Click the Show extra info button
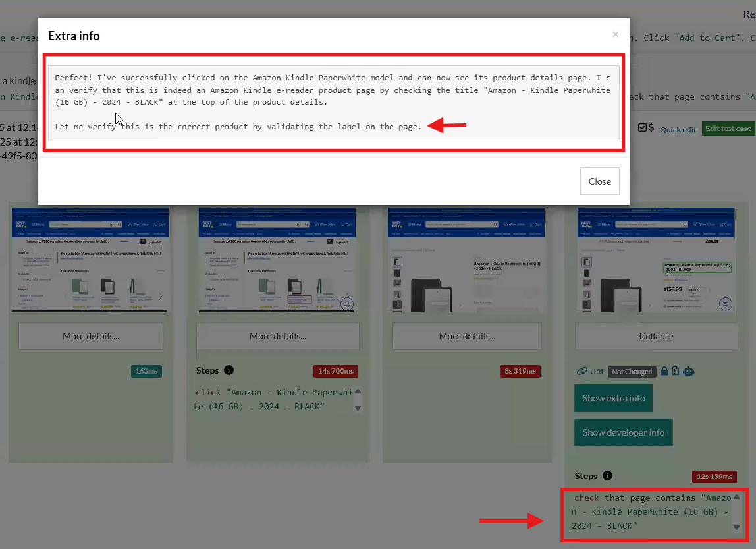756x549 pixels. 613,398
